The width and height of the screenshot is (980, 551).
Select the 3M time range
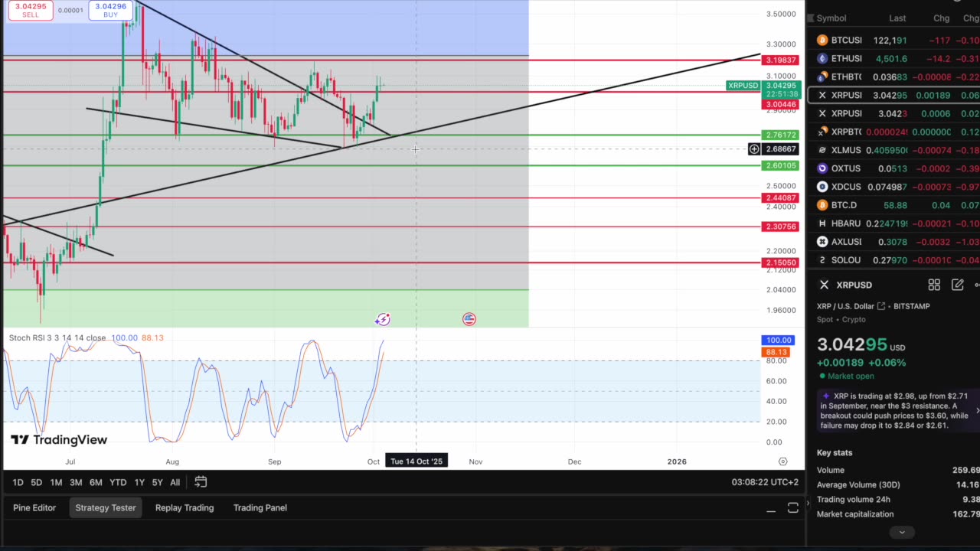tap(76, 482)
